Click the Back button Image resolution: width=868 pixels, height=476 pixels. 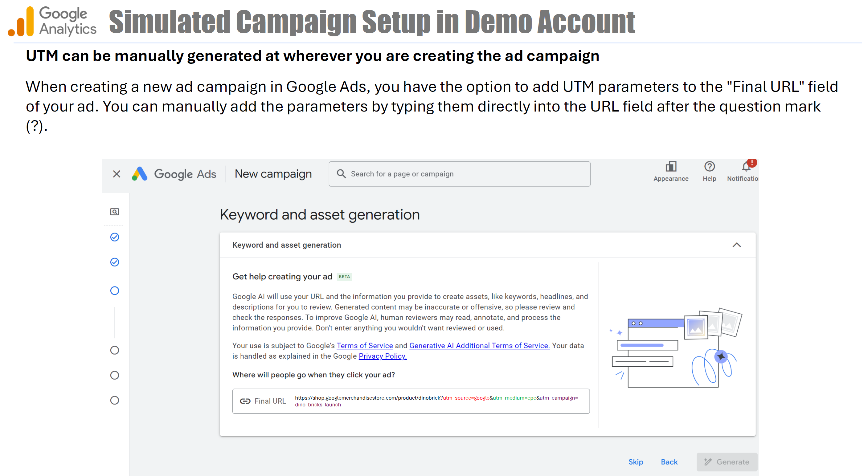(x=669, y=462)
